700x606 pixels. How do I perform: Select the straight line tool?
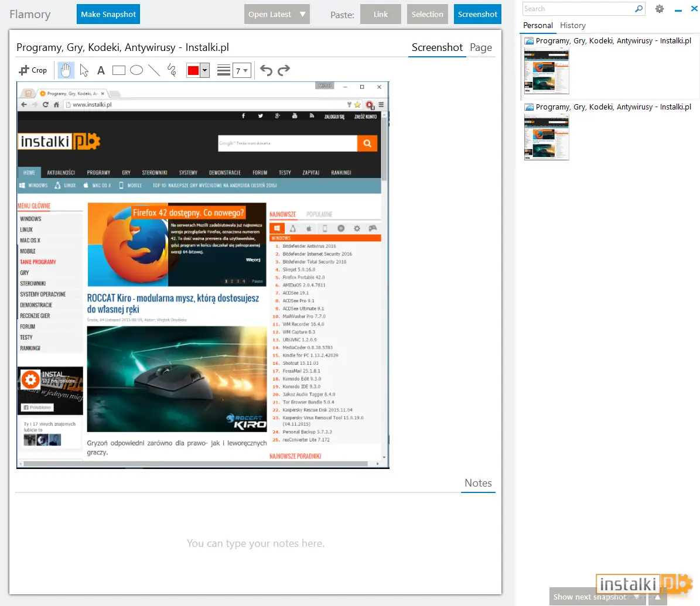(x=154, y=70)
